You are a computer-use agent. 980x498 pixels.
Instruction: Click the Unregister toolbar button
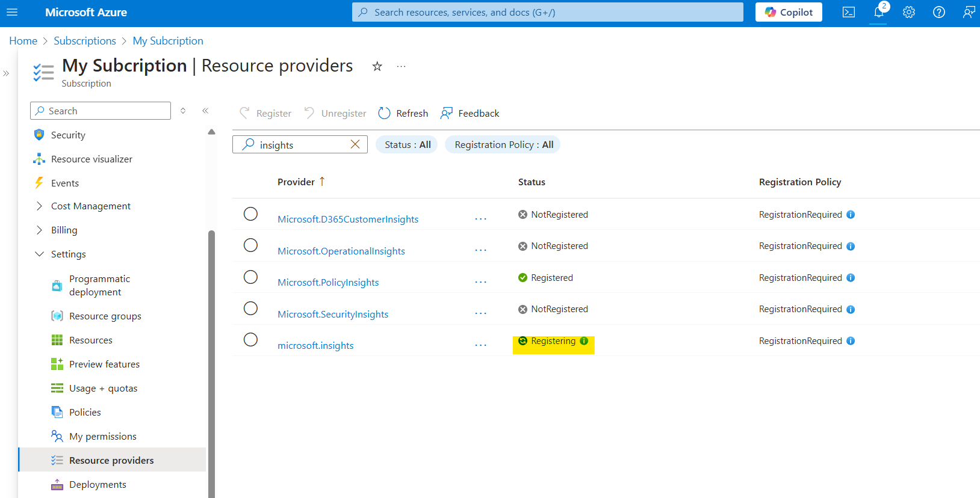335,113
